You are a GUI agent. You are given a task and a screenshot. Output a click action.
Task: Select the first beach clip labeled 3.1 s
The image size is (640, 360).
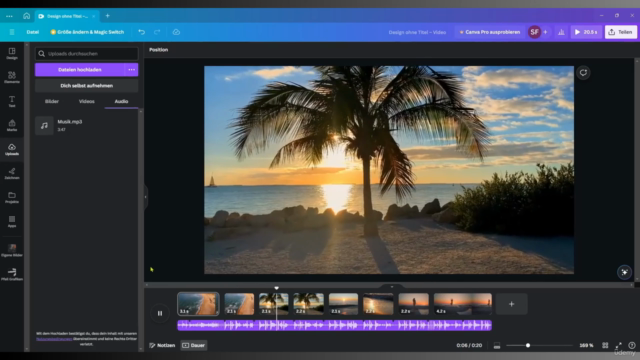pyautogui.click(x=198, y=304)
